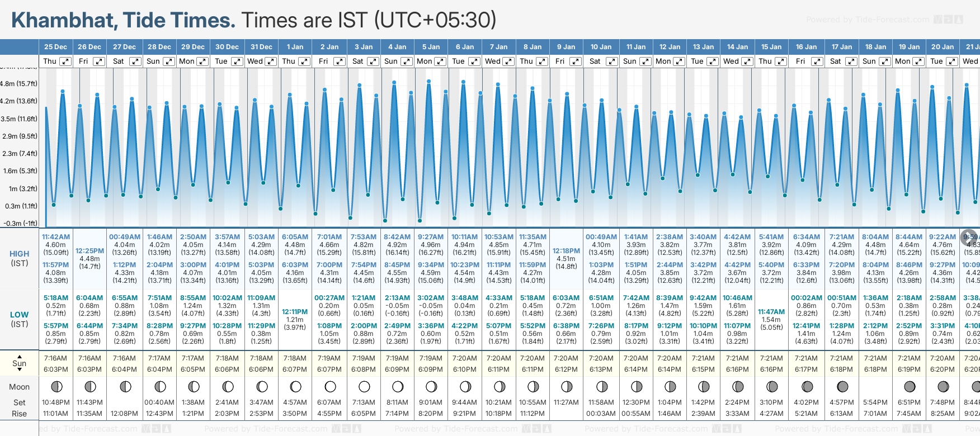Image resolution: width=980 pixels, height=436 pixels.
Task: Select the 1 Jan date header
Action: (x=295, y=47)
